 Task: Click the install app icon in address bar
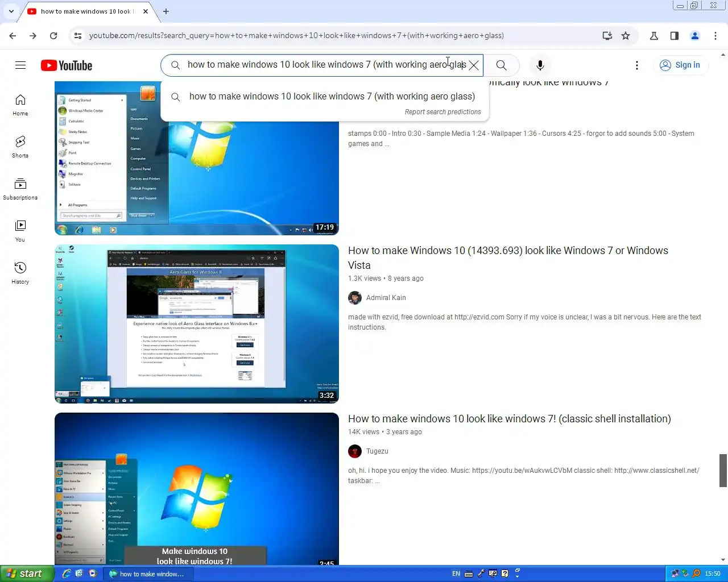pyautogui.click(x=607, y=35)
